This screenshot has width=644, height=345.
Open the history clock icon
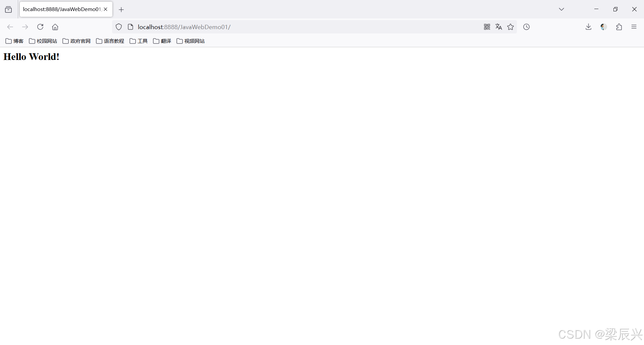pos(527,27)
